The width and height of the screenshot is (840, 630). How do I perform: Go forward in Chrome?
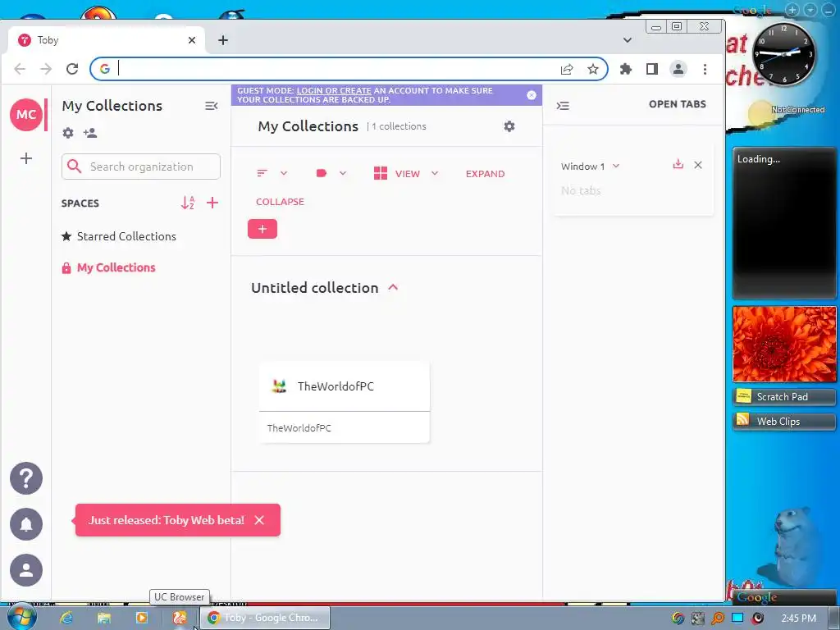tap(46, 69)
